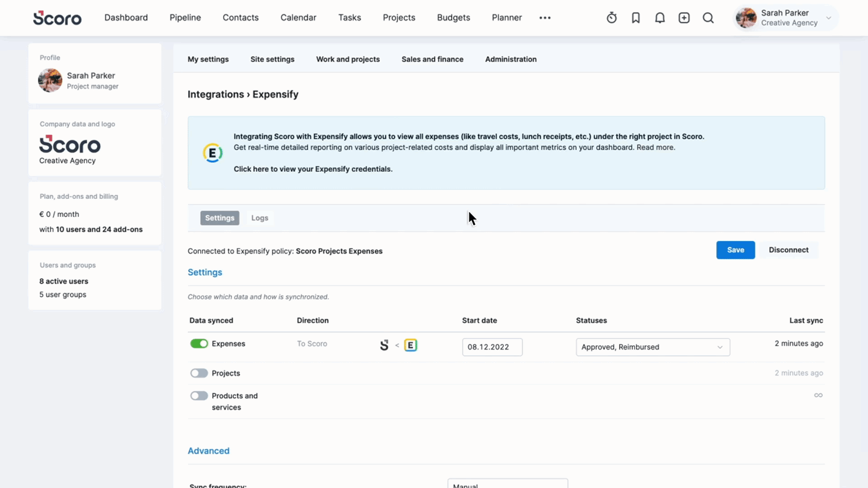This screenshot has width=868, height=488.
Task: Go to Contacts
Action: tap(241, 17)
